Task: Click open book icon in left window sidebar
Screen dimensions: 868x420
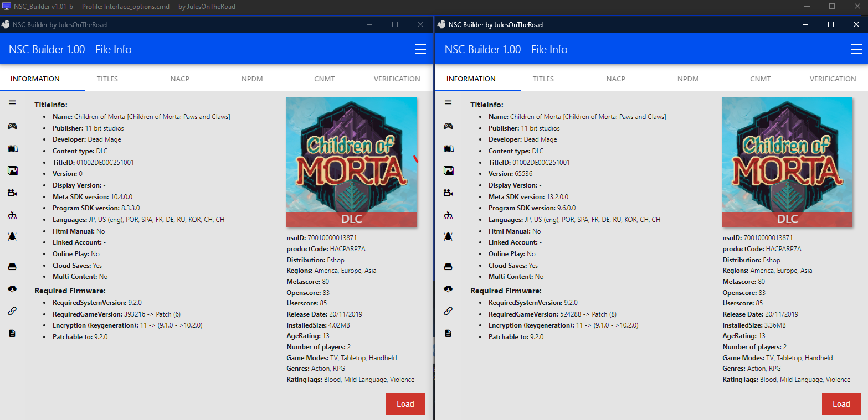Action: click(12, 149)
